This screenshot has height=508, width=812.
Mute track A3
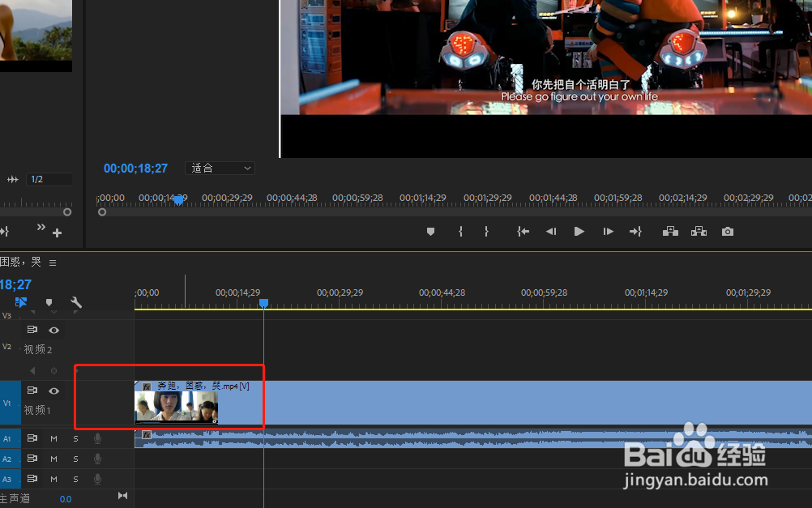(53, 479)
